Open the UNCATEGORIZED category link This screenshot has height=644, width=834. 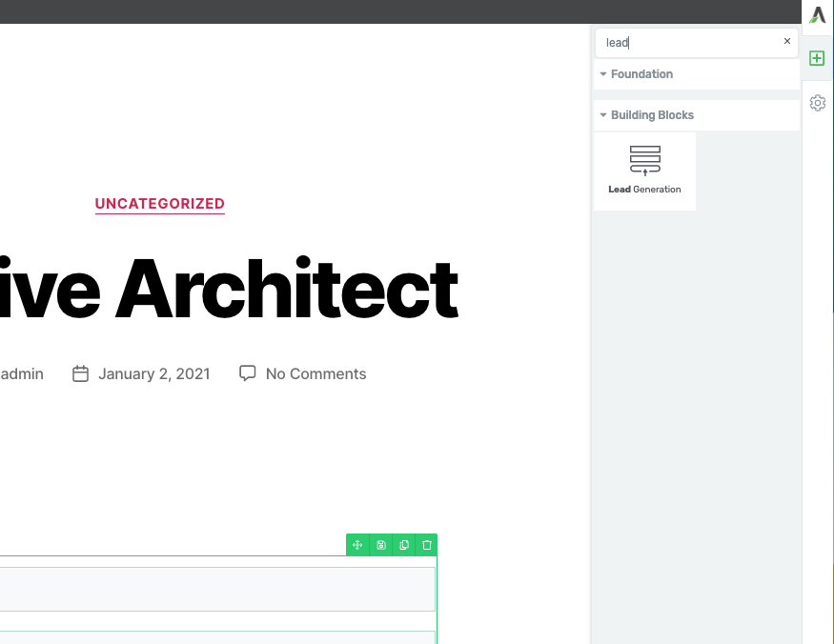[160, 204]
